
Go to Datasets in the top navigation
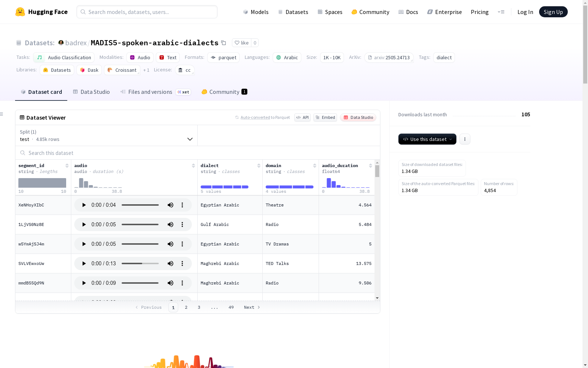(293, 12)
